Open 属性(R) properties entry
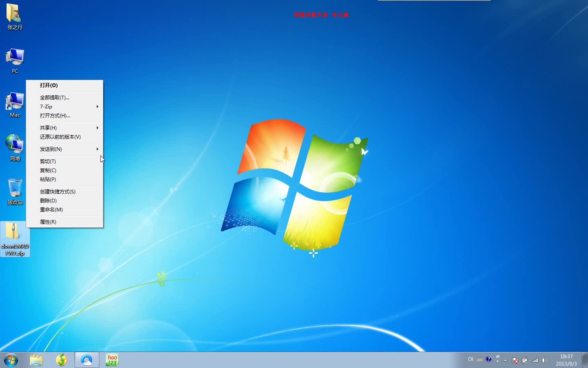 coord(65,222)
